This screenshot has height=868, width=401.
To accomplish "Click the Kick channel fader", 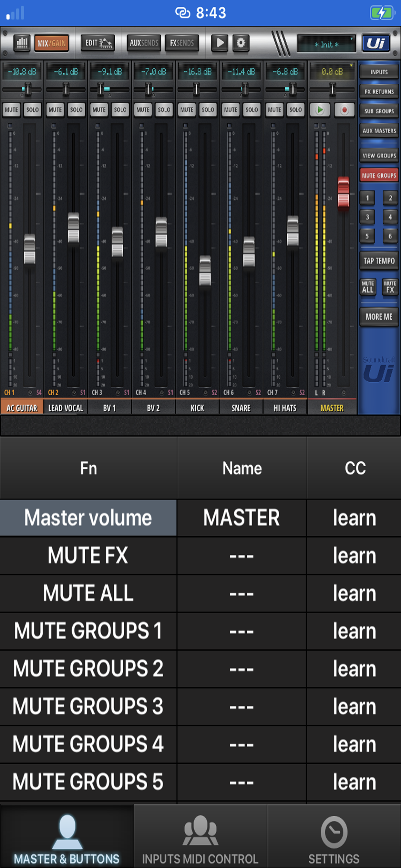I will (205, 271).
